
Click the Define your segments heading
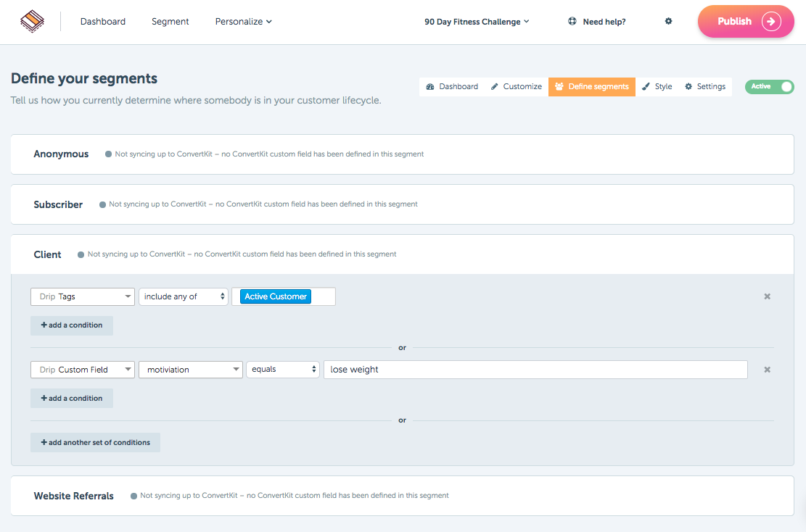(x=84, y=78)
